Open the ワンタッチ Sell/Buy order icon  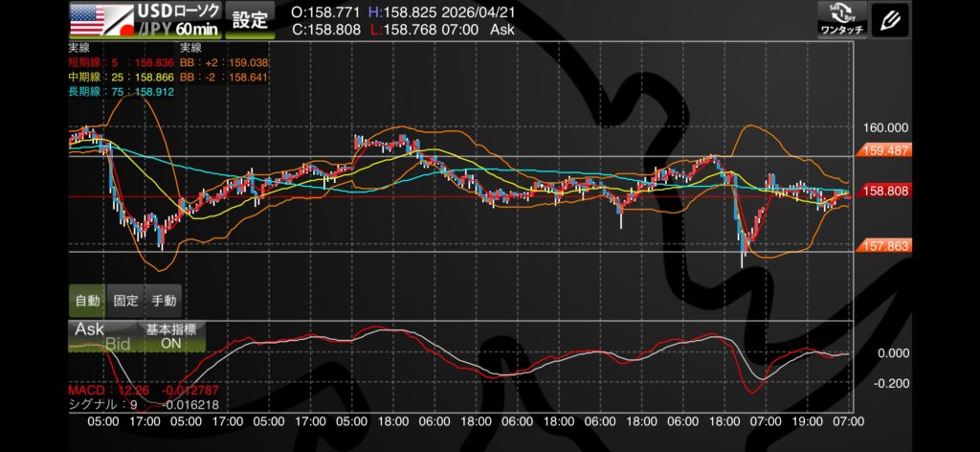point(842,19)
